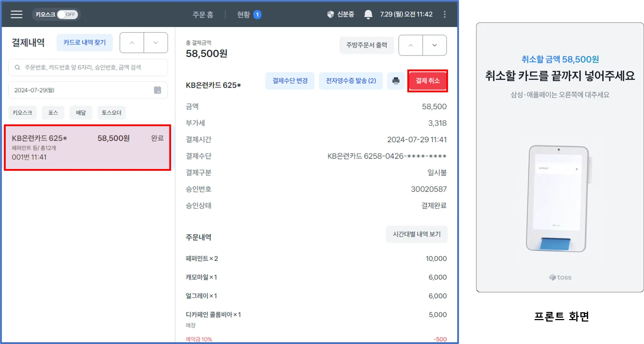644x344 pixels.
Task: Click the toss logo on front screen
Action: point(560,277)
